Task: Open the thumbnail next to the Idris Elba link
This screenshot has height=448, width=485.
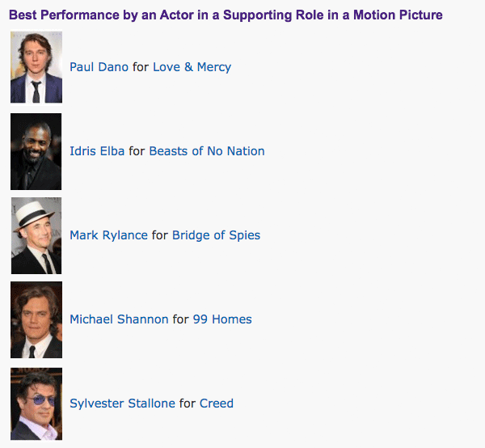Action: pyautogui.click(x=36, y=151)
